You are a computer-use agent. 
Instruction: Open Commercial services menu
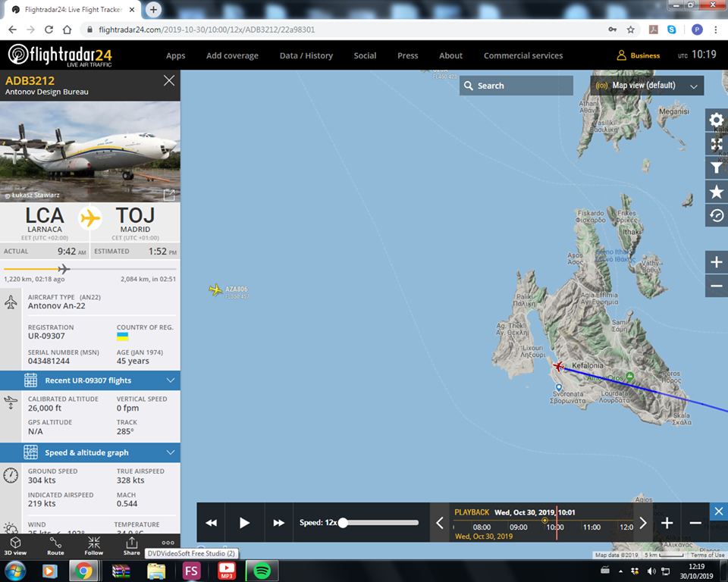523,55
